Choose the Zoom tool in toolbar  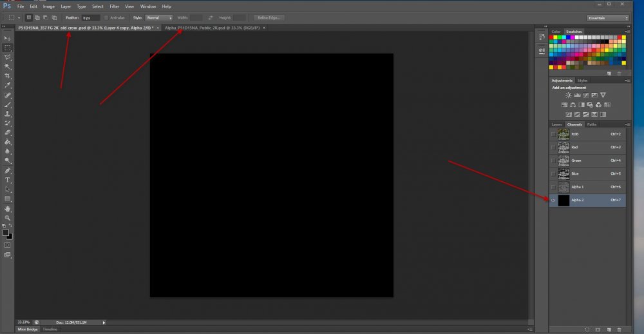pyautogui.click(x=8, y=218)
